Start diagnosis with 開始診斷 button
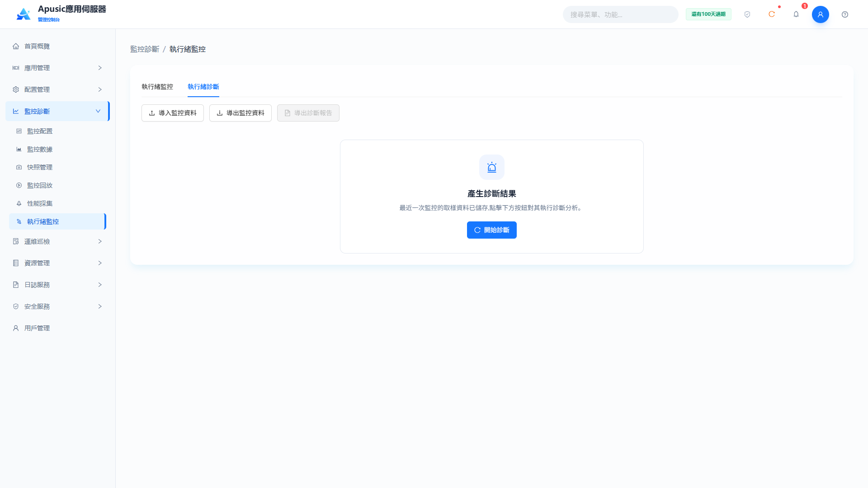This screenshot has height=488, width=868. coord(492,230)
